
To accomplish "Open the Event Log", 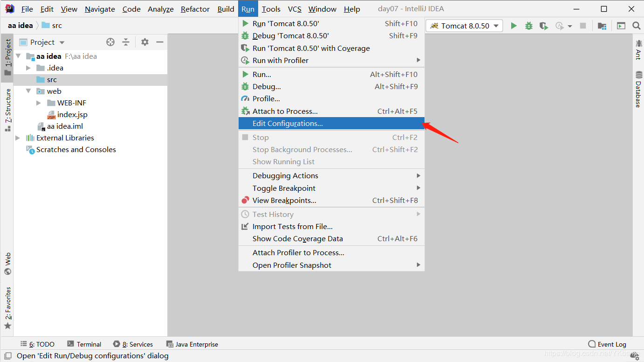I will [607, 344].
